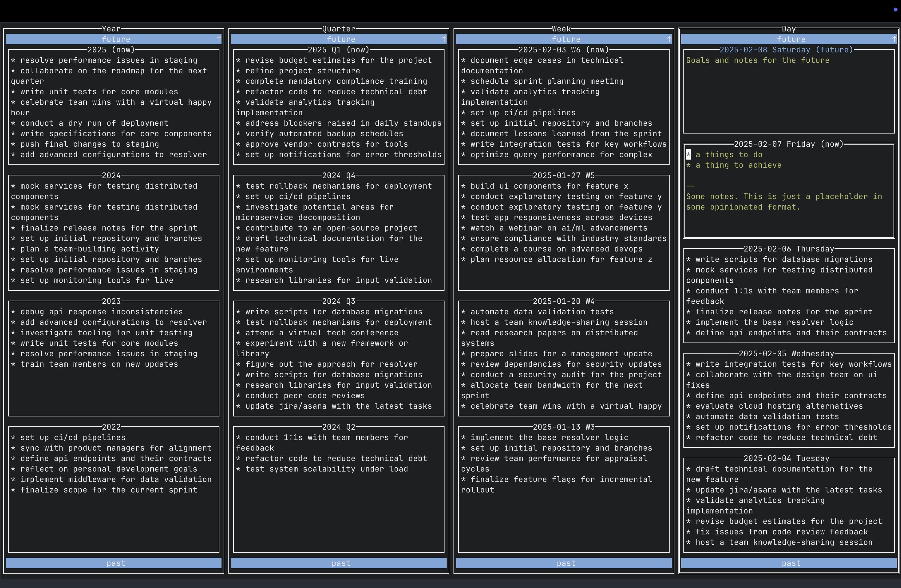The width and height of the screenshot is (901, 588).
Task: Open 'future' in the Week column
Action: pos(565,39)
